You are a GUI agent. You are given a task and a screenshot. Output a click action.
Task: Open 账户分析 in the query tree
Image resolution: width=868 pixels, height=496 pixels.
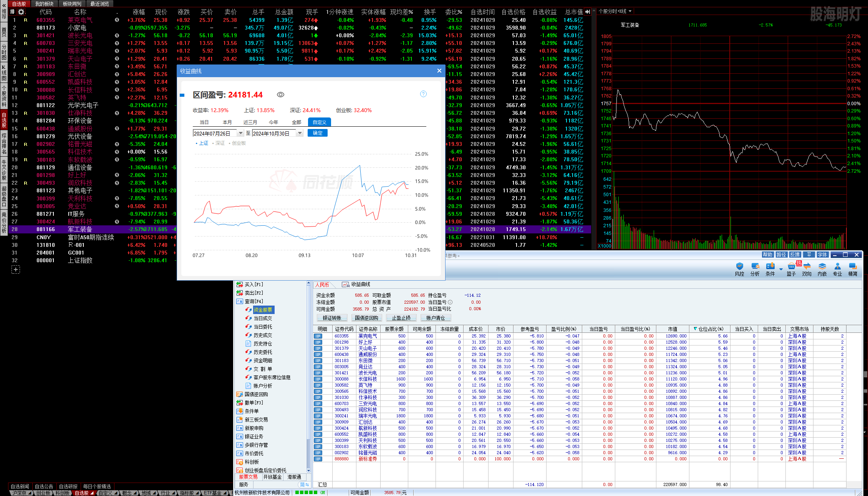[x=263, y=386]
